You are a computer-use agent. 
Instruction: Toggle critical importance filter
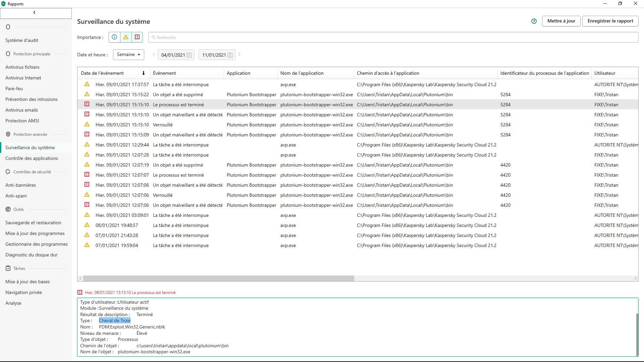click(x=137, y=37)
